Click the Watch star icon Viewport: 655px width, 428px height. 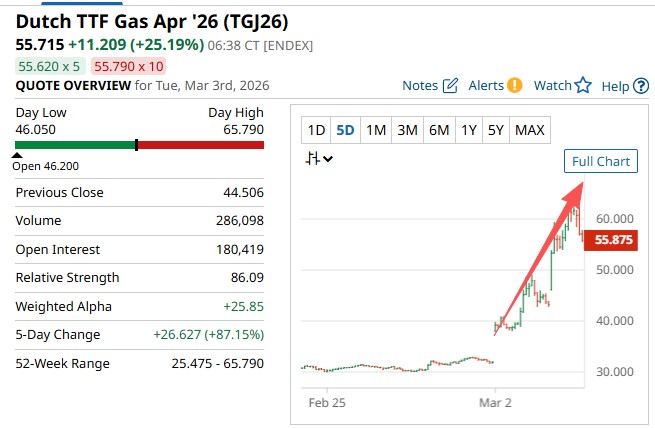pos(583,85)
